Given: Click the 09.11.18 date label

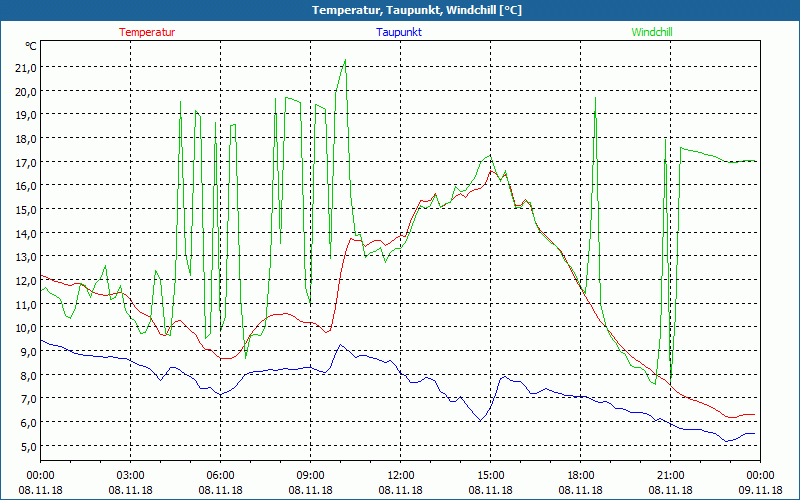Looking at the screenshot, I should [x=760, y=491].
